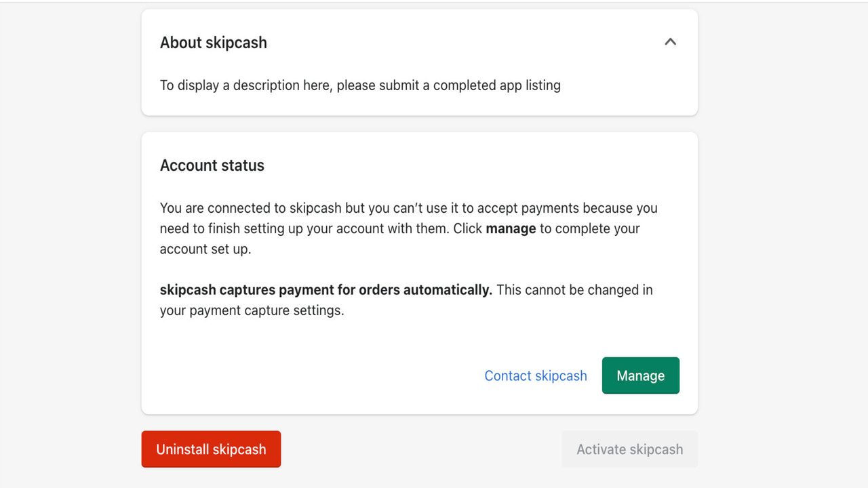Click the red Uninstall skipcash button
The image size is (868, 488).
point(211,449)
